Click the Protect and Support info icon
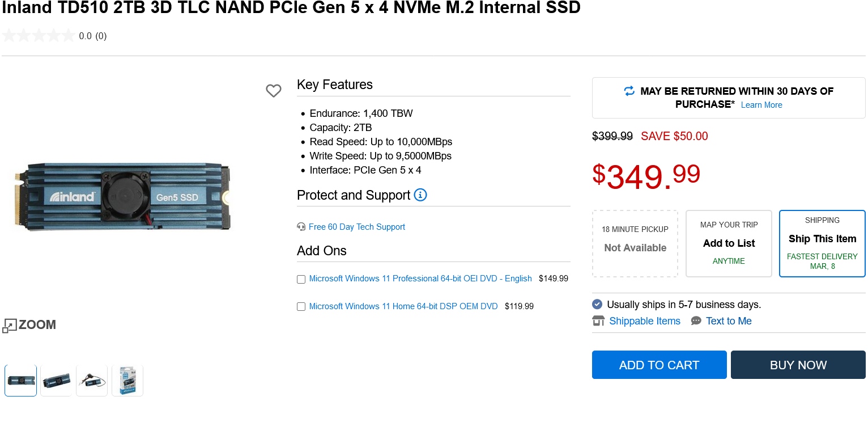The image size is (868, 426). coord(420,195)
